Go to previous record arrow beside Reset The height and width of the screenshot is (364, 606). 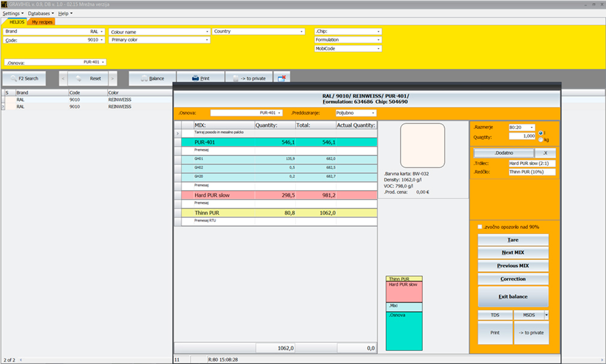(63, 78)
